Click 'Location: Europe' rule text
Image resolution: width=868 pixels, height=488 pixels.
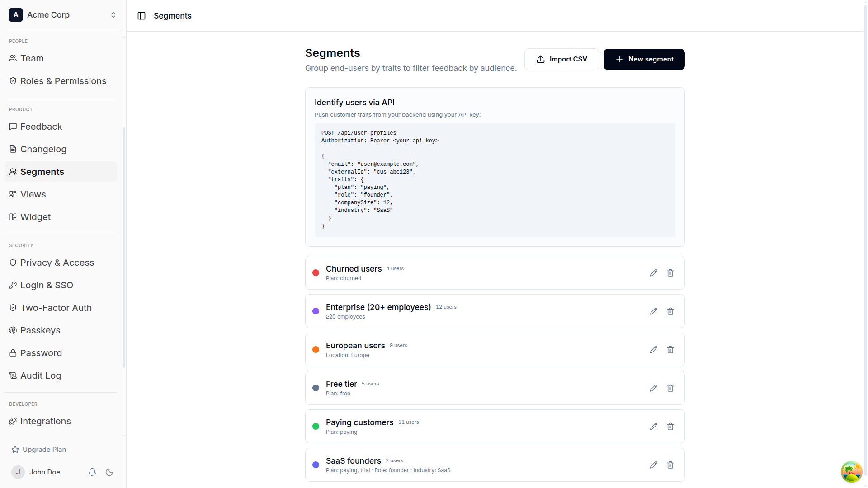pyautogui.click(x=348, y=355)
